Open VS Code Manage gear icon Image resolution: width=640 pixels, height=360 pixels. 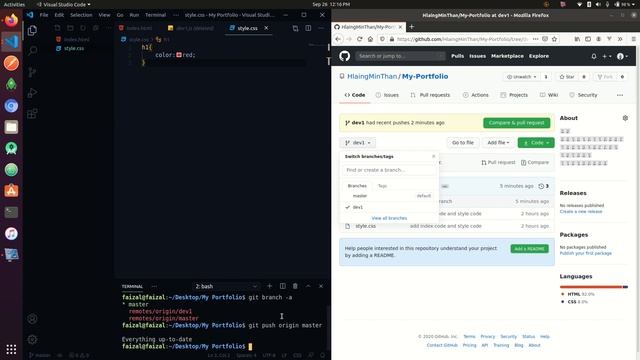pyautogui.click(x=32, y=339)
